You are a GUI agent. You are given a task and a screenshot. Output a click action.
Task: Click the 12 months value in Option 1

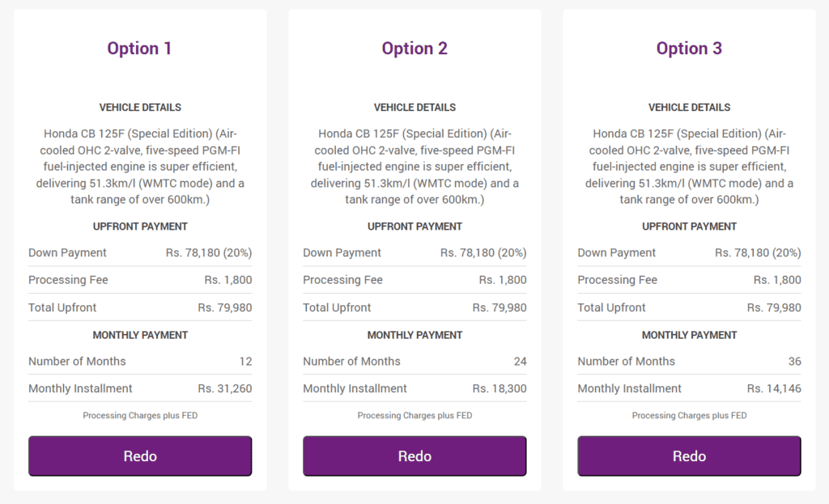245,362
